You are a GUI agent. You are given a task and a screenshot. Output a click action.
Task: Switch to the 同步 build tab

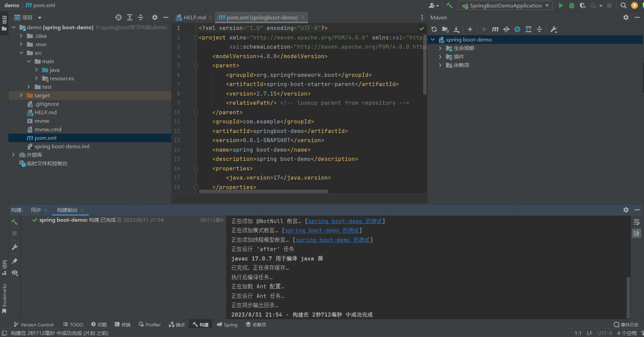tap(36, 210)
